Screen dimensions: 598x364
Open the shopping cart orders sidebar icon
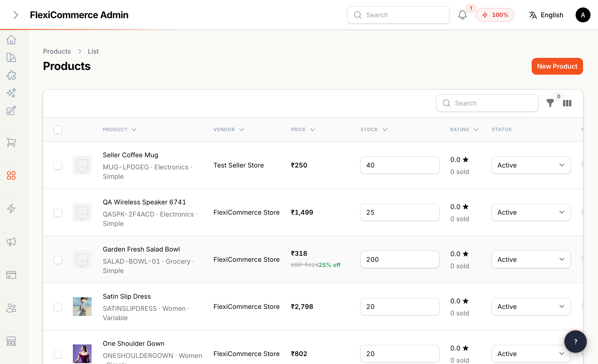pyautogui.click(x=11, y=142)
